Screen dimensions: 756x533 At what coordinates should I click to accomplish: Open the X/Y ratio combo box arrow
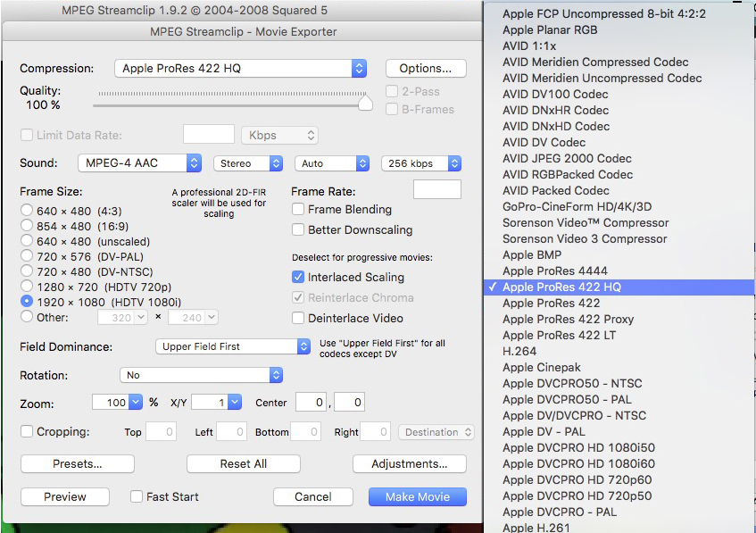coord(235,402)
